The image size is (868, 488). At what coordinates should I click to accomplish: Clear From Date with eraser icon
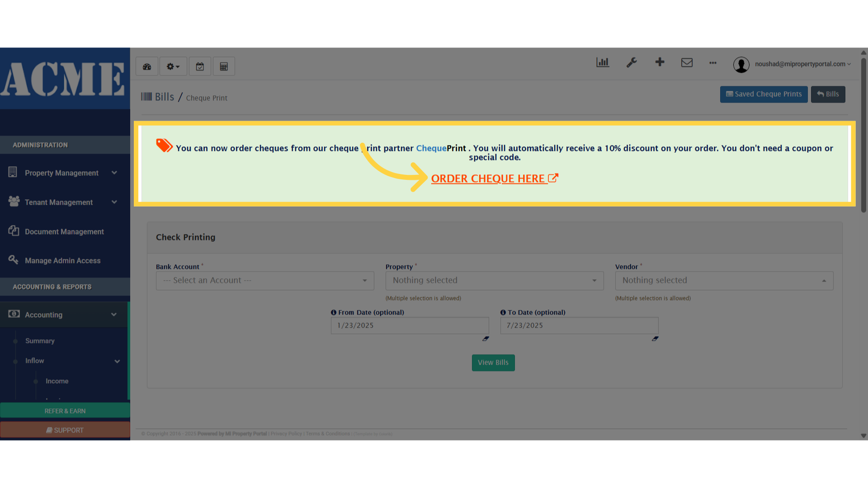486,338
